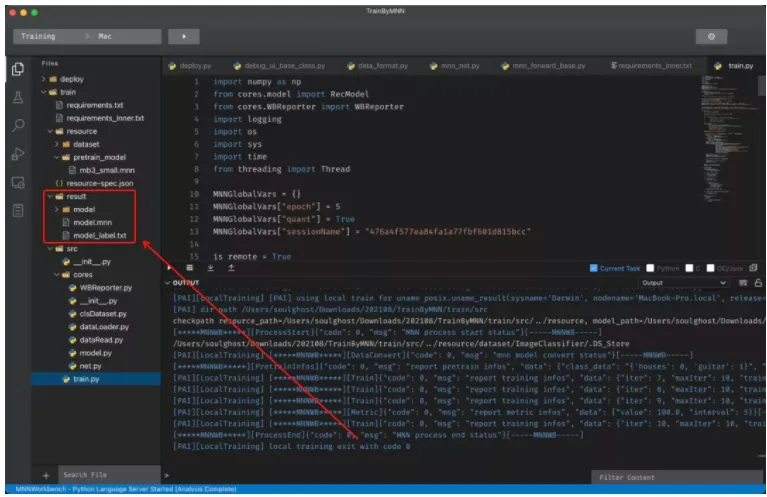Select train.py in file tree

pos(96,379)
